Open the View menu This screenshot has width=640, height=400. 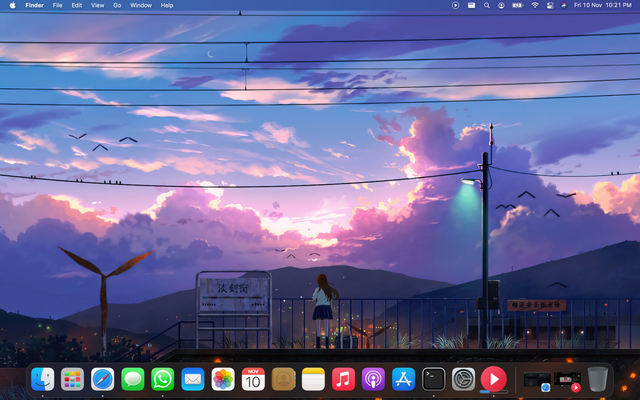(97, 5)
